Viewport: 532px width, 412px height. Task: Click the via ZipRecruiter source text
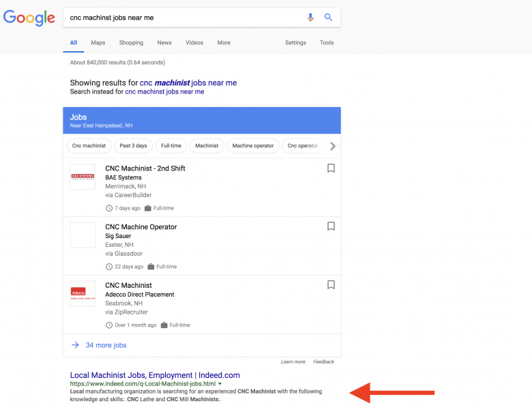(x=127, y=312)
